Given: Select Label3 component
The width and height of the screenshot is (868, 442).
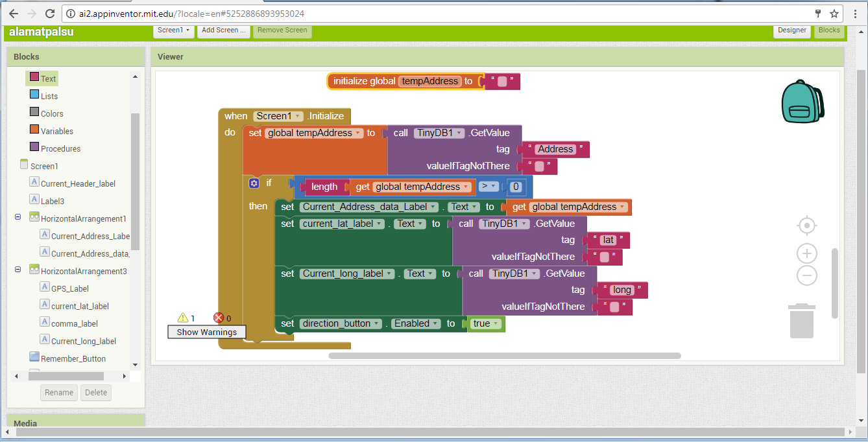Looking at the screenshot, I should [52, 201].
